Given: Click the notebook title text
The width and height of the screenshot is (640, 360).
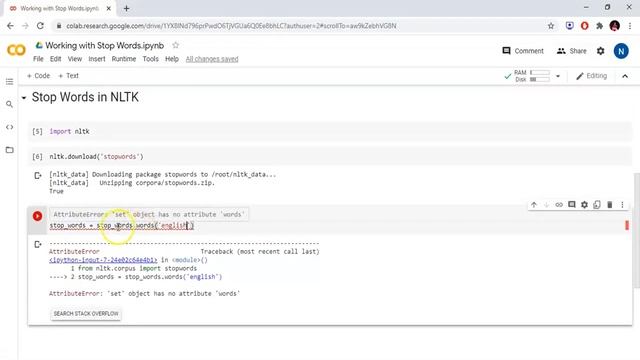Looking at the screenshot, I should pyautogui.click(x=104, y=45).
